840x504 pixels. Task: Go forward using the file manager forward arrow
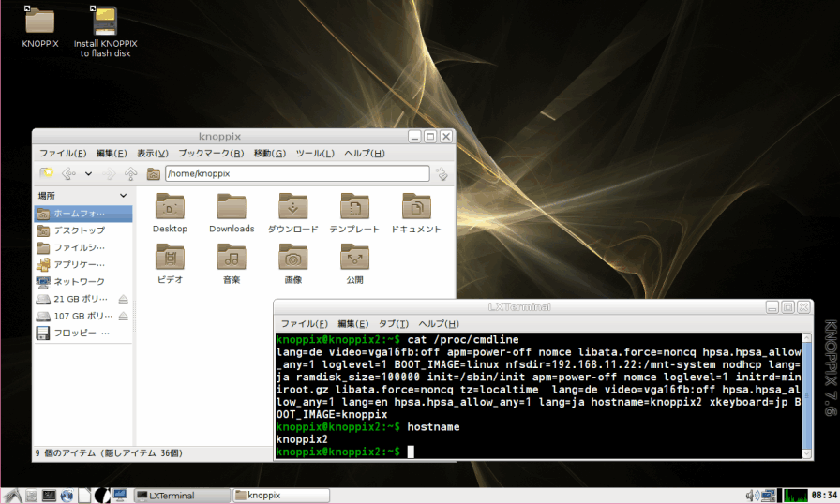click(109, 173)
